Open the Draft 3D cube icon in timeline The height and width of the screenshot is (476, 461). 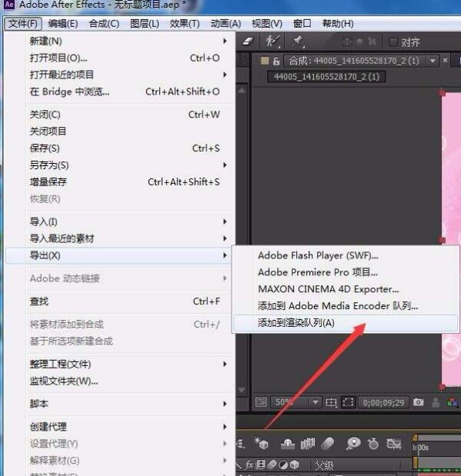click(x=262, y=444)
